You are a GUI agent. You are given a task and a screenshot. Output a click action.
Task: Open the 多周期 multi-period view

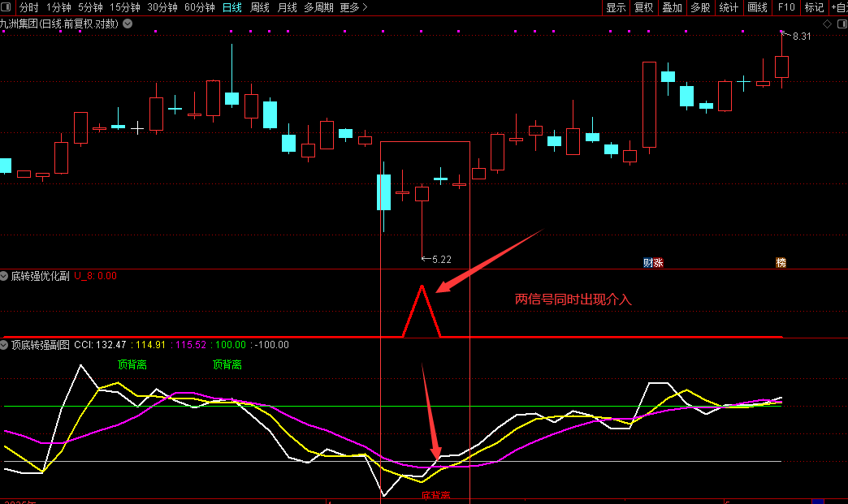[x=318, y=7]
